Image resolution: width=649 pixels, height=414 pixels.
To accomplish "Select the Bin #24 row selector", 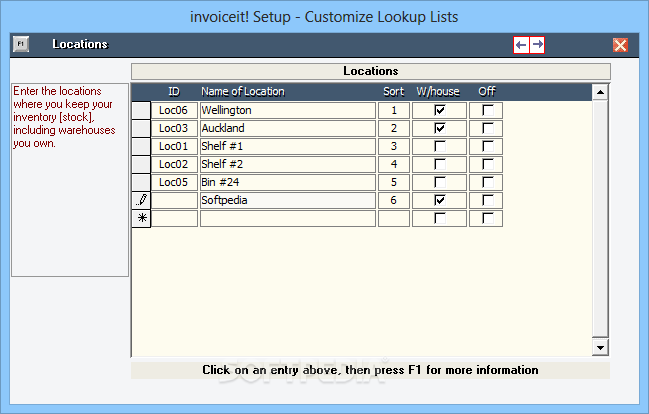I will 141,183.
